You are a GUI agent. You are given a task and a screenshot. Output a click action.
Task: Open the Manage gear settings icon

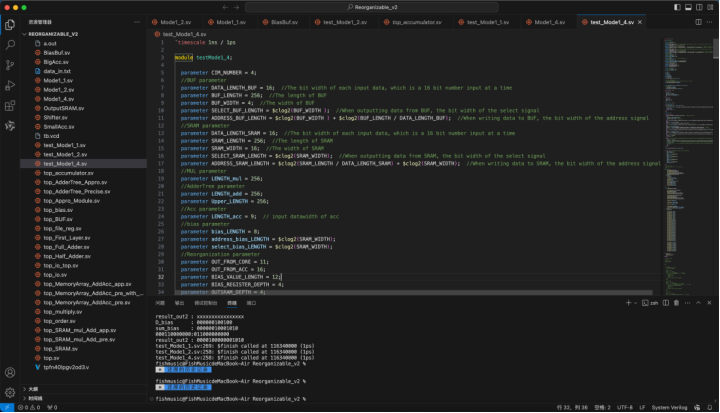click(10, 391)
